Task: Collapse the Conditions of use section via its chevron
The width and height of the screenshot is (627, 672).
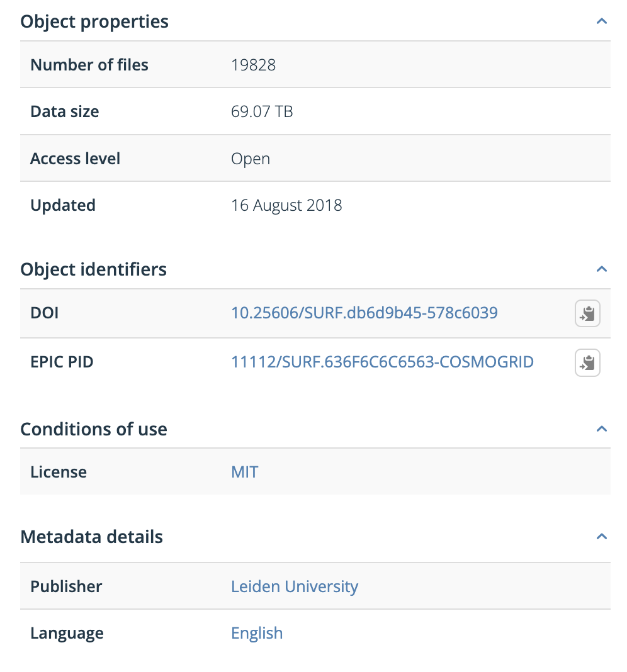Action: [602, 428]
